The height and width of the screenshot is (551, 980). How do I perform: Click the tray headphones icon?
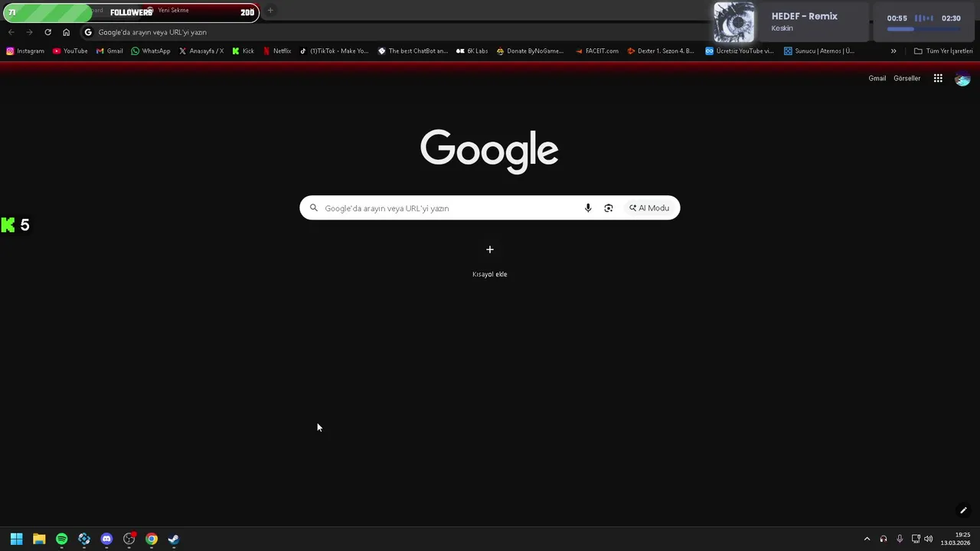coord(884,539)
